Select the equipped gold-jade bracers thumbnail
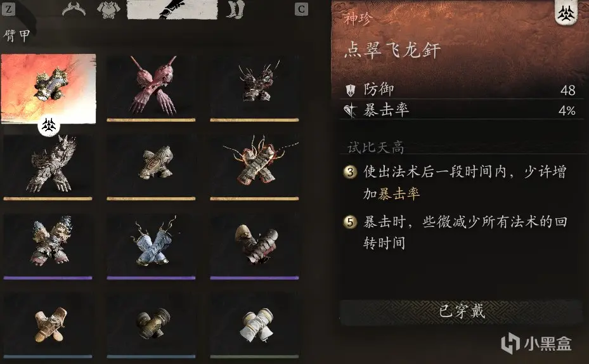 48,88
